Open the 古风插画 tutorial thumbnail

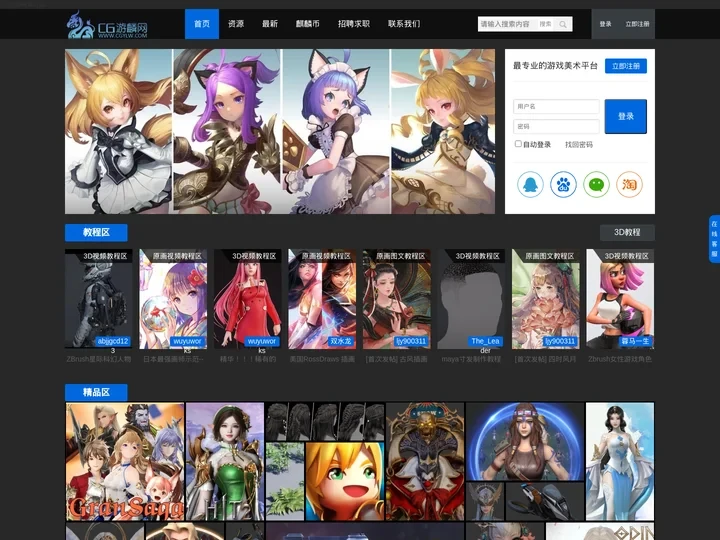pyautogui.click(x=397, y=299)
